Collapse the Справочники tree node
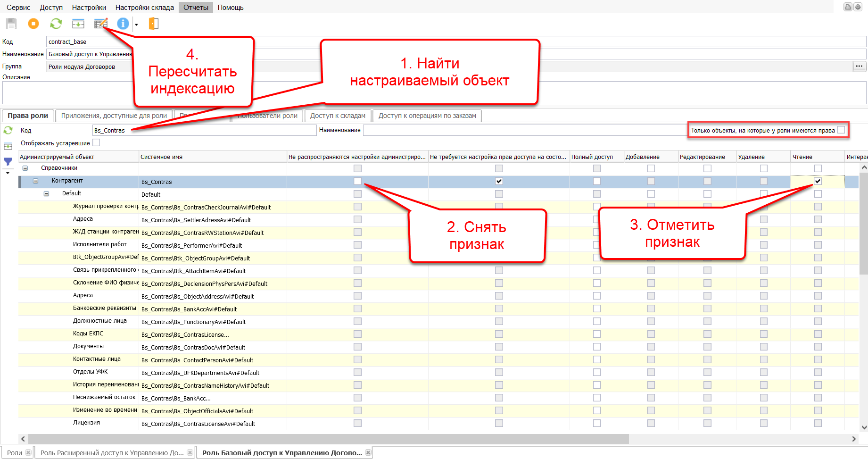 [x=25, y=168]
